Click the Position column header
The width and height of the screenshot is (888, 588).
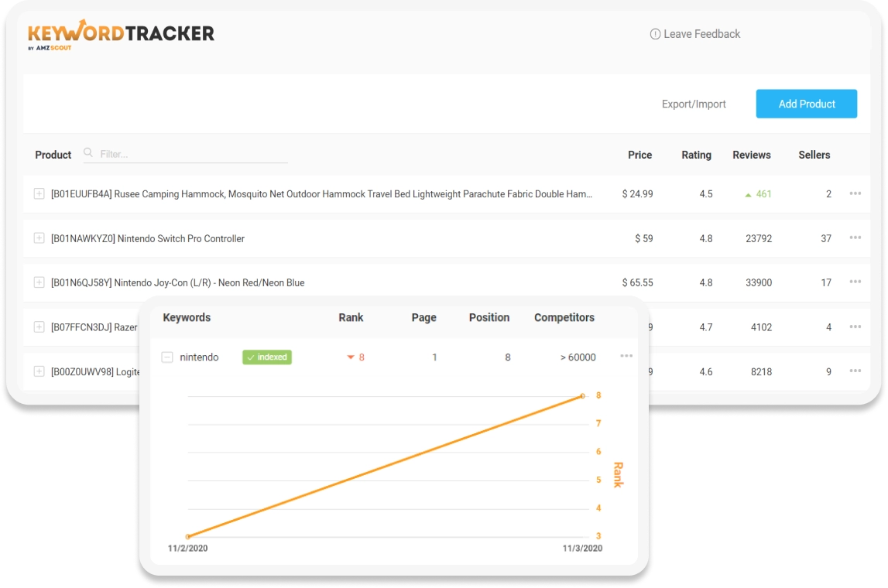[x=489, y=317]
